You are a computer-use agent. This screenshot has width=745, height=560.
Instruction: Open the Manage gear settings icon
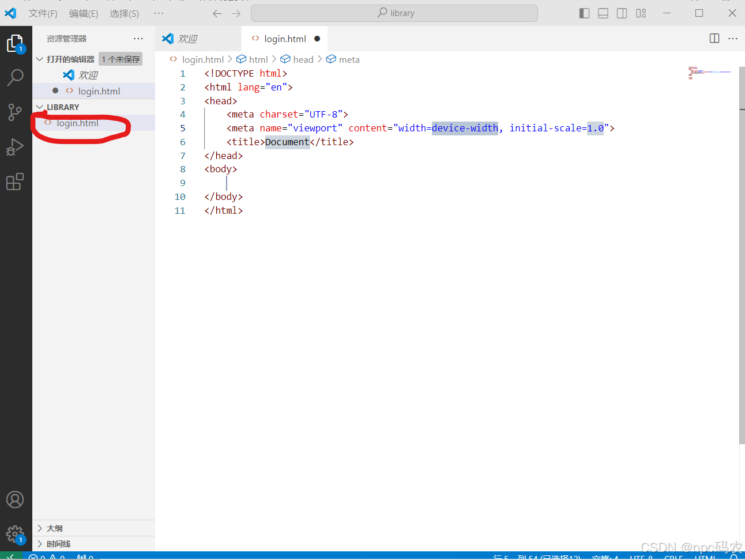coord(15,534)
